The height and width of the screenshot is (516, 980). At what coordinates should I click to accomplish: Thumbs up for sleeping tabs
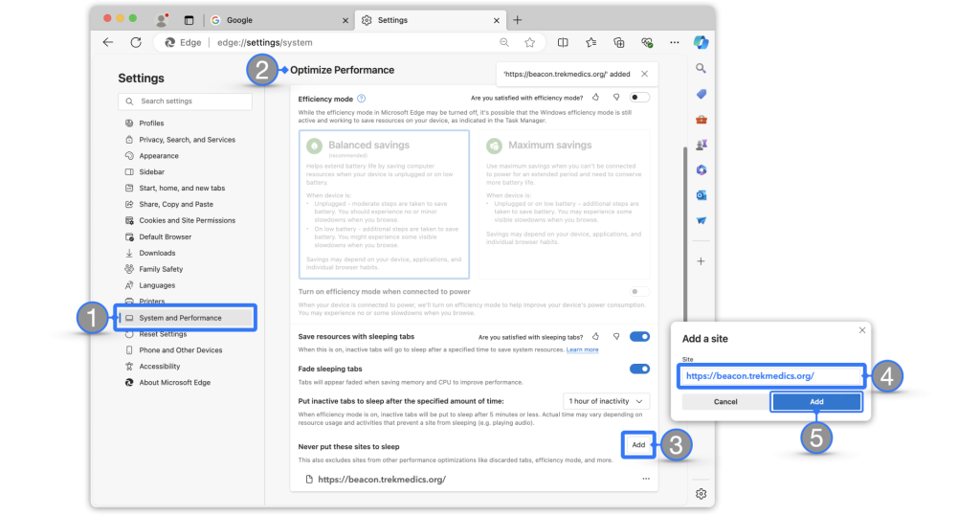595,336
